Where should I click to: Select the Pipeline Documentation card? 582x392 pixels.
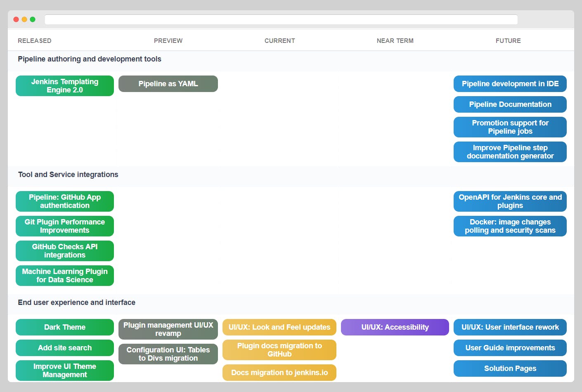coord(510,104)
